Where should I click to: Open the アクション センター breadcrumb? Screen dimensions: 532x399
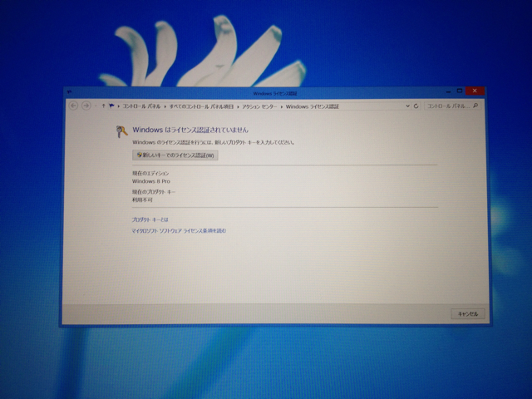[259, 106]
